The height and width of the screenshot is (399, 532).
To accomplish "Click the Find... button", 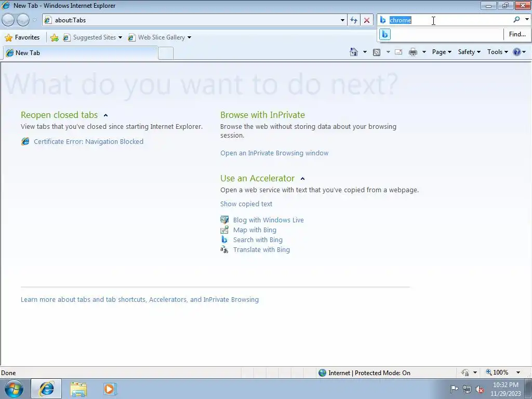I will pos(517,34).
